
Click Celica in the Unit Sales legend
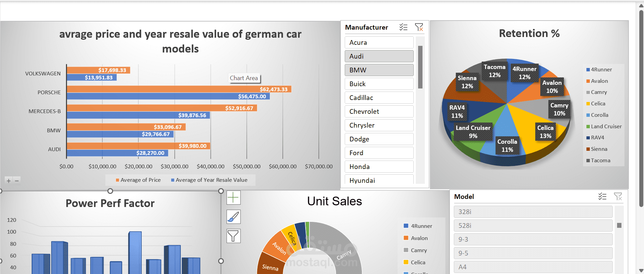tap(414, 263)
